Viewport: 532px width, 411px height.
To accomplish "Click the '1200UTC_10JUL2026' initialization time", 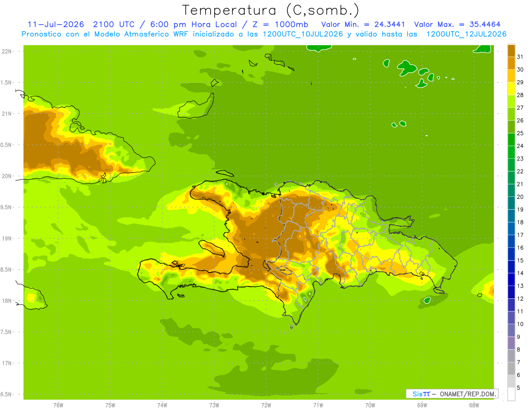I will tap(303, 34).
